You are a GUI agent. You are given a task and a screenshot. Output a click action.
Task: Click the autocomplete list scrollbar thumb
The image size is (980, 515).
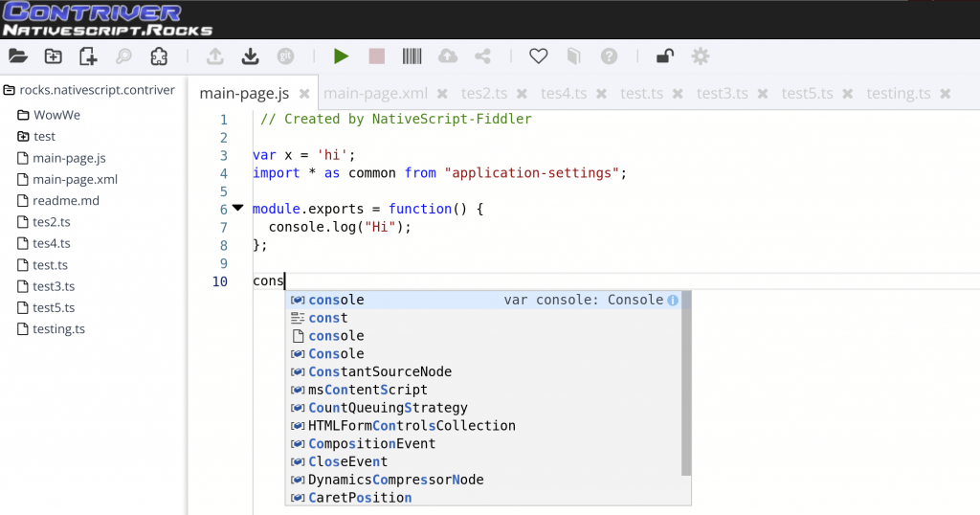(x=686, y=383)
